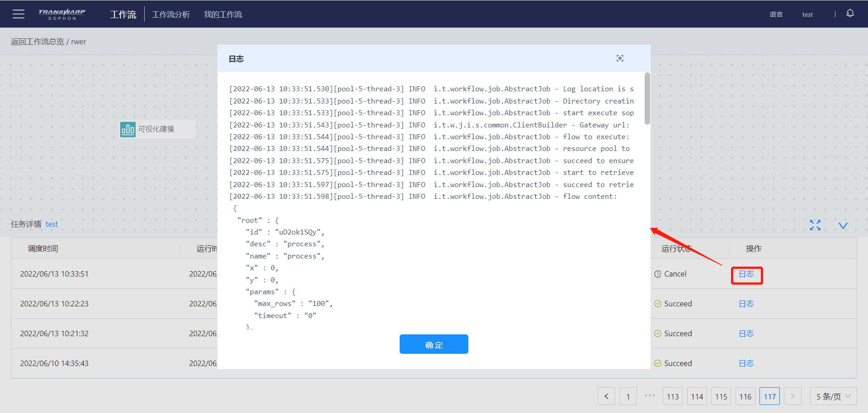The width and height of the screenshot is (868, 413).
Task: Click the 操作 column header
Action: point(754,249)
